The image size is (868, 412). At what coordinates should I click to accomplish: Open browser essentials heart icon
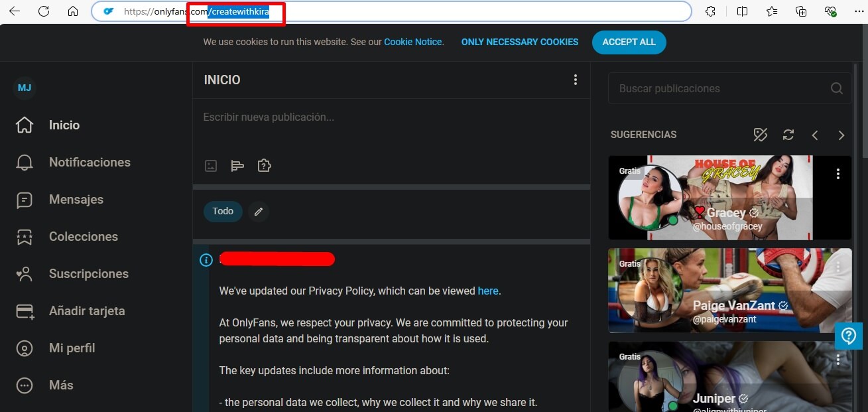pos(830,11)
